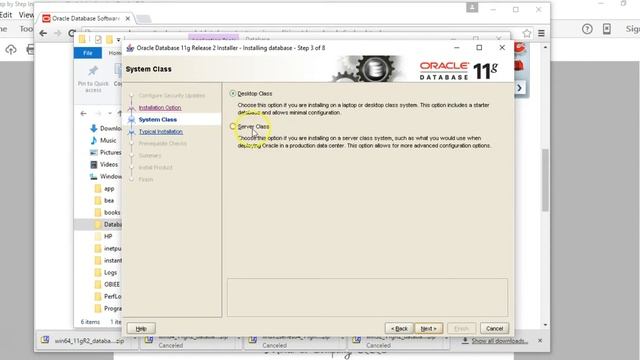Go back with the Back button
640x360 pixels.
click(399, 329)
